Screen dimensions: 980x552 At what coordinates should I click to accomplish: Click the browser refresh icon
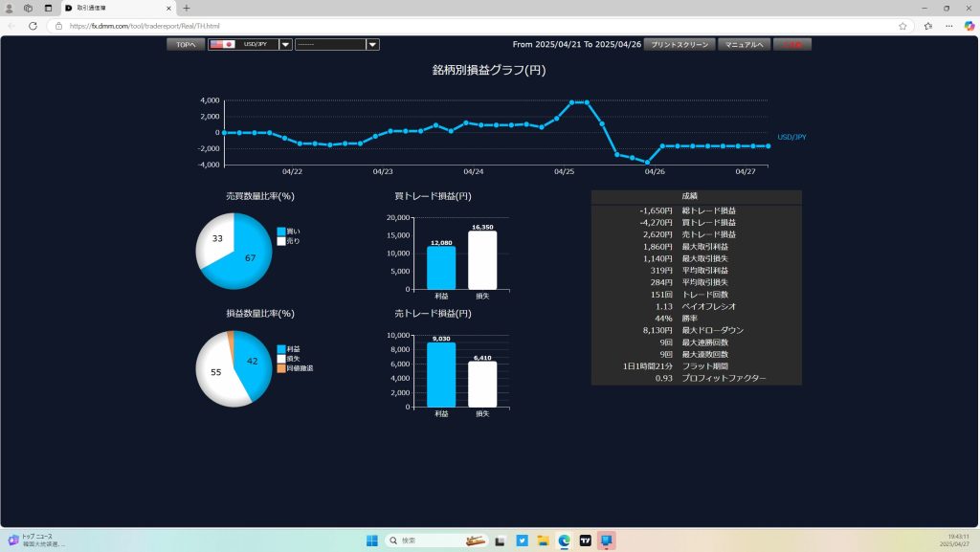point(33,26)
